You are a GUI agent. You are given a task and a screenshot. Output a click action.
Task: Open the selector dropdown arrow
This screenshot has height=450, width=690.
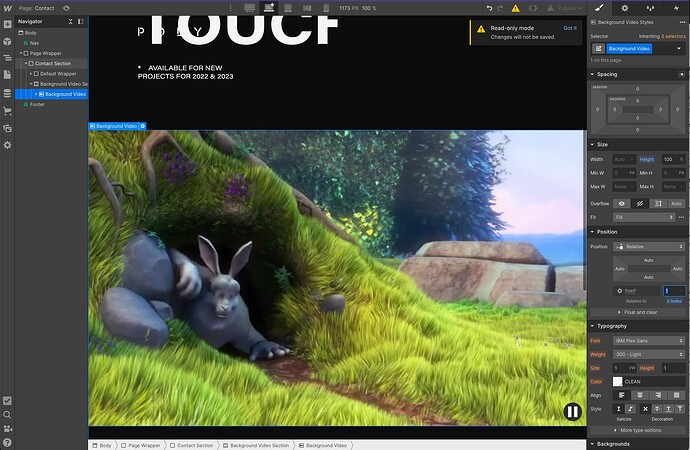click(679, 48)
